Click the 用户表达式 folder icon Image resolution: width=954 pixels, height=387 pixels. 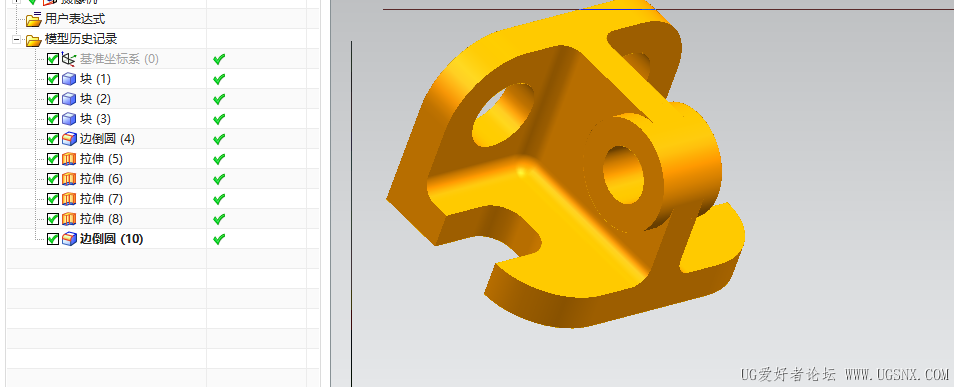click(34, 19)
